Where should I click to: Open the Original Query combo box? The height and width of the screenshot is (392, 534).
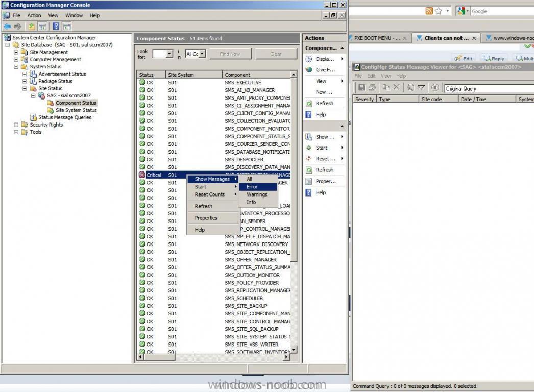489,88
